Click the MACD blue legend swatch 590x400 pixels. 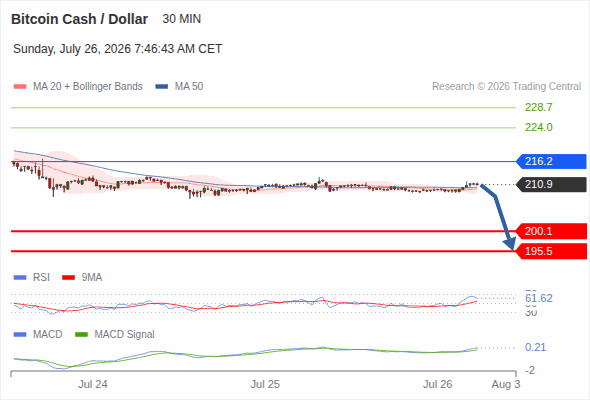coord(20,335)
